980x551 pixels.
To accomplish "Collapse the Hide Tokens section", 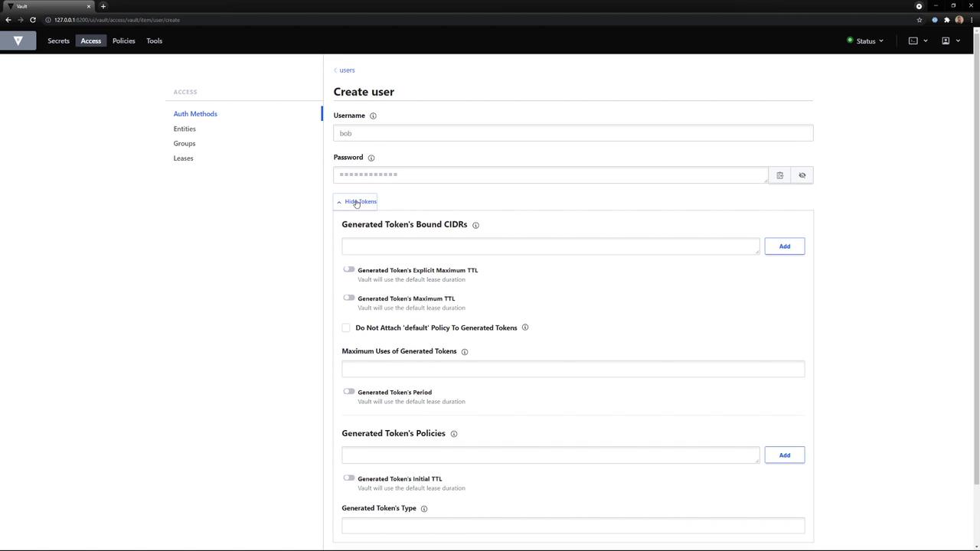I will (x=356, y=201).
